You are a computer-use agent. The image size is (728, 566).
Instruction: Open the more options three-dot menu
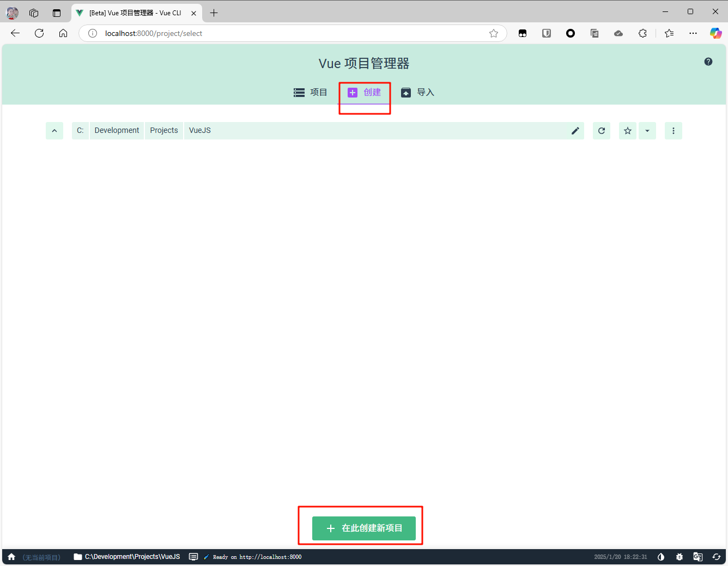tap(674, 131)
